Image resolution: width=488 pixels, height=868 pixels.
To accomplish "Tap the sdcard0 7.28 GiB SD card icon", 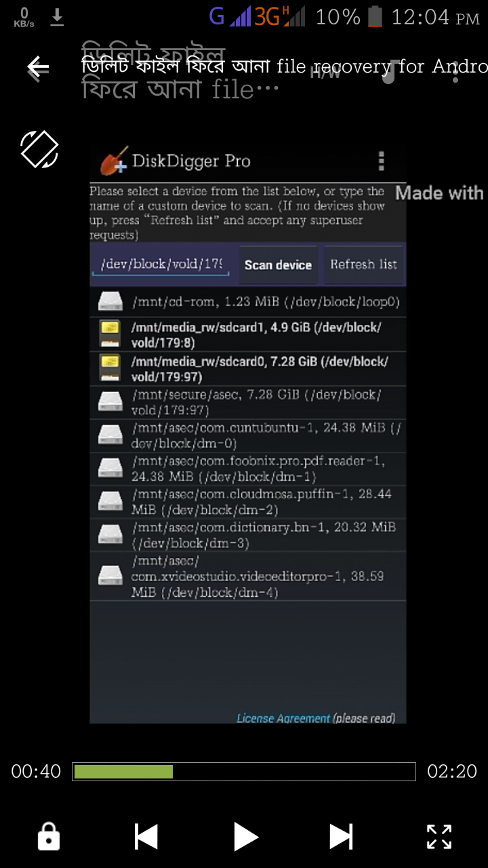I will click(110, 369).
